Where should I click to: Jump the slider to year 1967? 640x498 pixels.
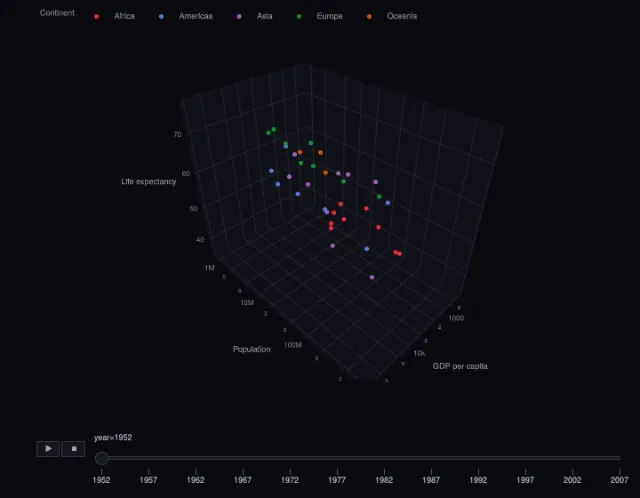(x=243, y=480)
